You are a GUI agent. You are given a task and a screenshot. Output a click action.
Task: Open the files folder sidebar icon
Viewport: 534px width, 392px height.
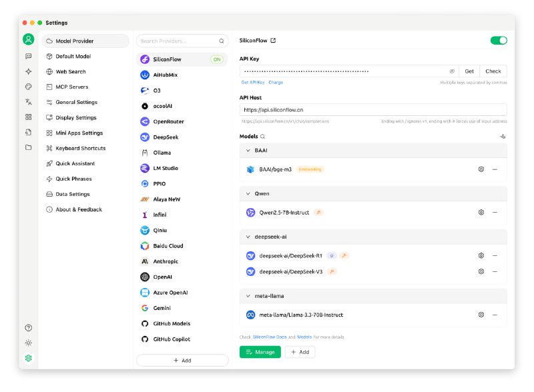click(29, 147)
